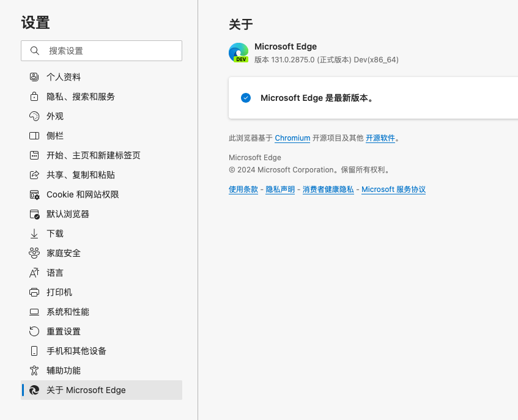The width and height of the screenshot is (518, 420).
Task: Click the lock icon beside 隐私、搜索和服务
Action: point(34,97)
